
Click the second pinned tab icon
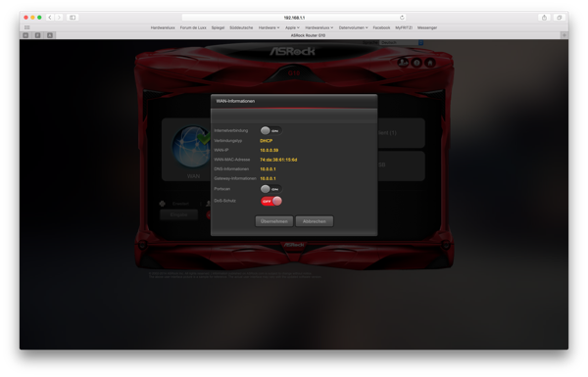click(x=38, y=35)
